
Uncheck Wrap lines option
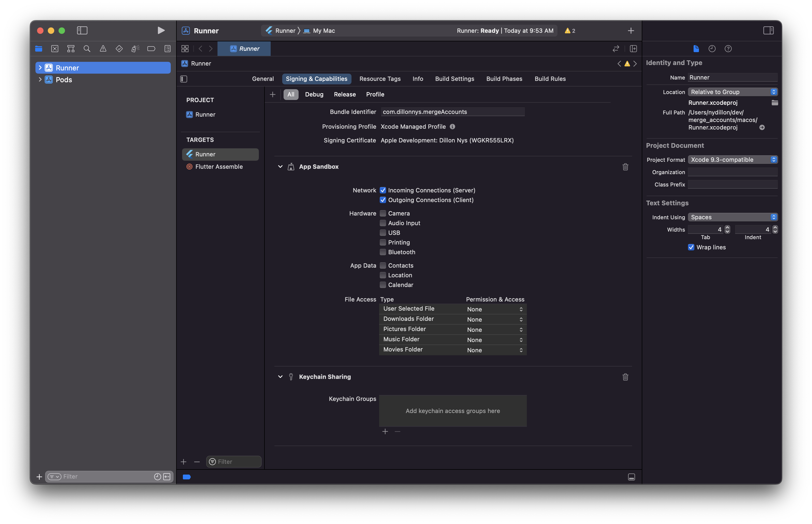[x=691, y=247]
